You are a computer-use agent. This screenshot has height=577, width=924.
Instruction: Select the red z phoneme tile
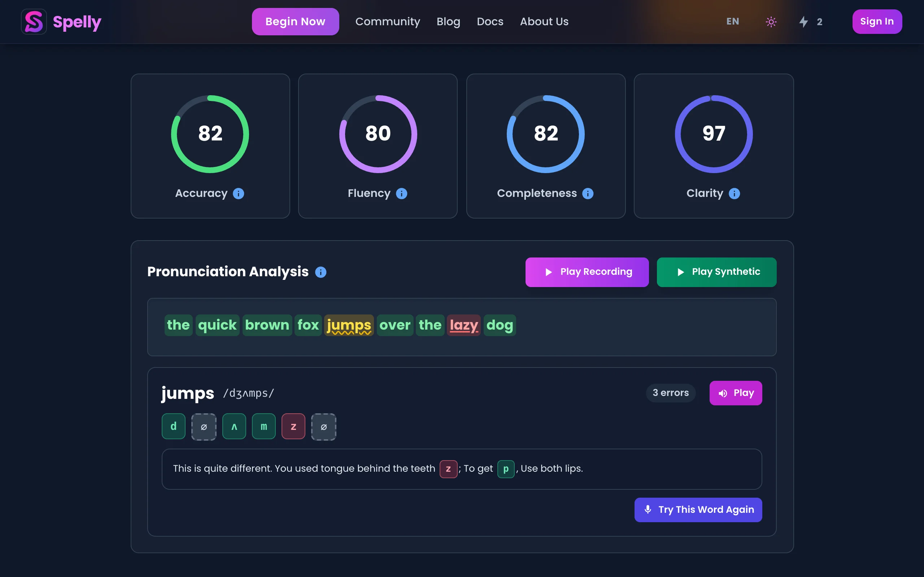pos(293,427)
